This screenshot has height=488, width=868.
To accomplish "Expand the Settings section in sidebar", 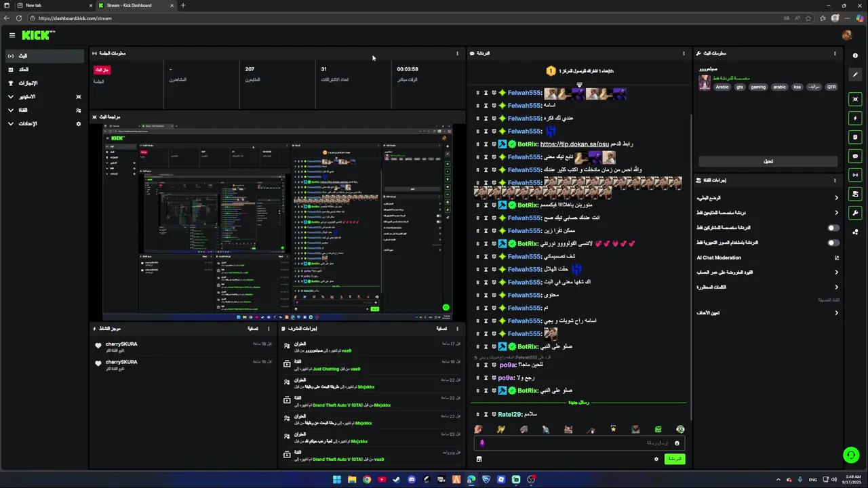I will coord(45,123).
